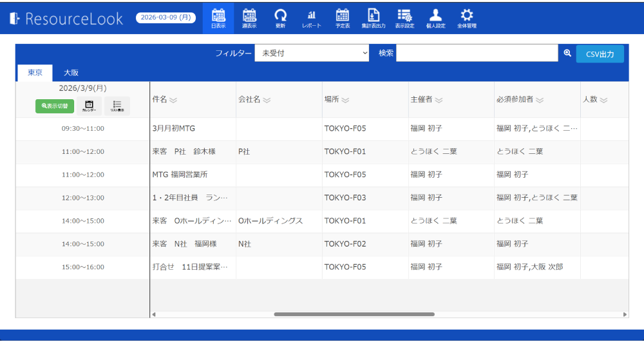Open the レポート report icon
Image resolution: width=644 pixels, height=342 pixels.
[311, 18]
